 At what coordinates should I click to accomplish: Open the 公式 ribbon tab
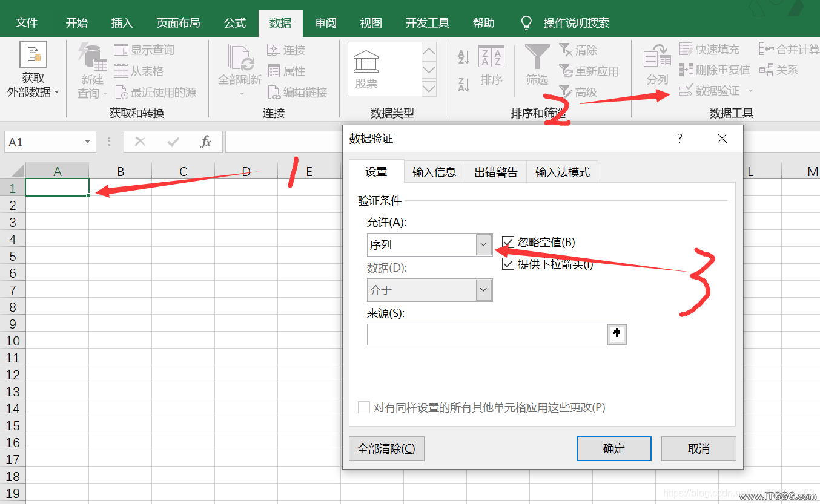(235, 23)
